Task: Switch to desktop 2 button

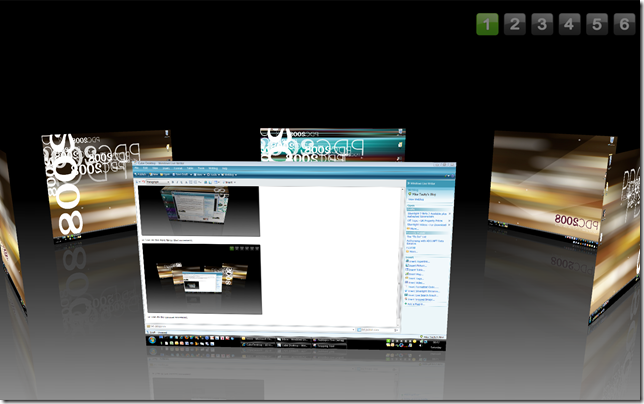Action: click(x=515, y=24)
